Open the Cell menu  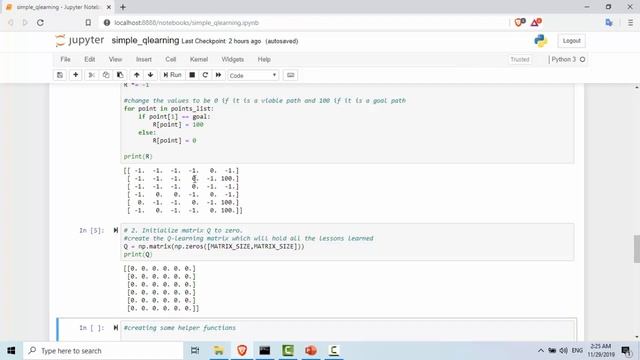point(171,60)
